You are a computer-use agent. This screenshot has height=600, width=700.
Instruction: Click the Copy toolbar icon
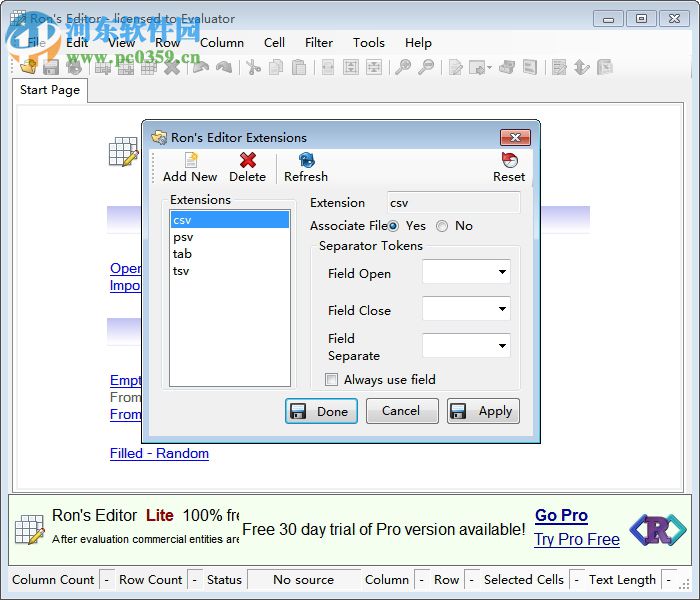tap(276, 67)
